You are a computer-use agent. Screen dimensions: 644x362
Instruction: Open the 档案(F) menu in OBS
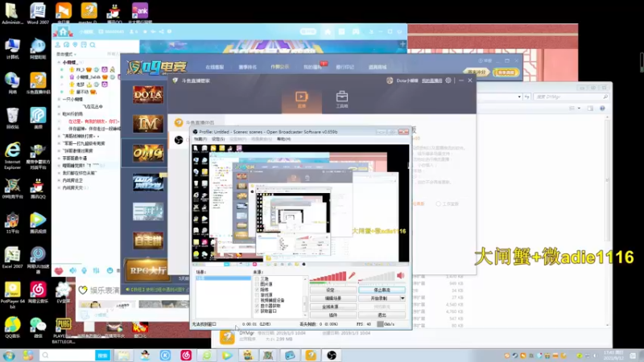coord(200,139)
